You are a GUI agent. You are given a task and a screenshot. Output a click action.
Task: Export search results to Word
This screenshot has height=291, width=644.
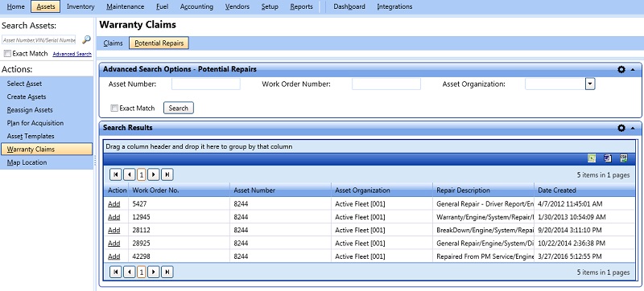[x=608, y=158]
